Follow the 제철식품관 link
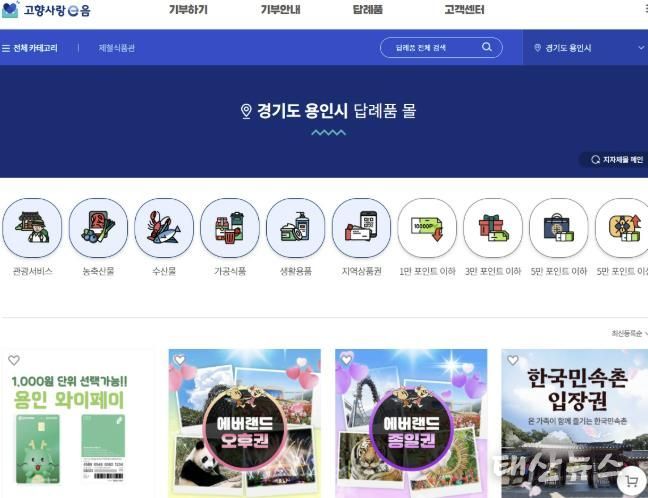 (x=117, y=48)
